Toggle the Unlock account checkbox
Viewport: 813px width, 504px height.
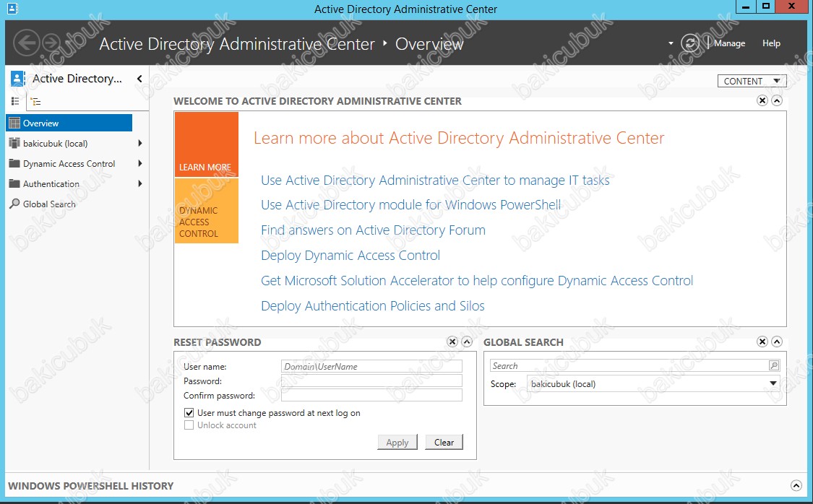[x=189, y=425]
